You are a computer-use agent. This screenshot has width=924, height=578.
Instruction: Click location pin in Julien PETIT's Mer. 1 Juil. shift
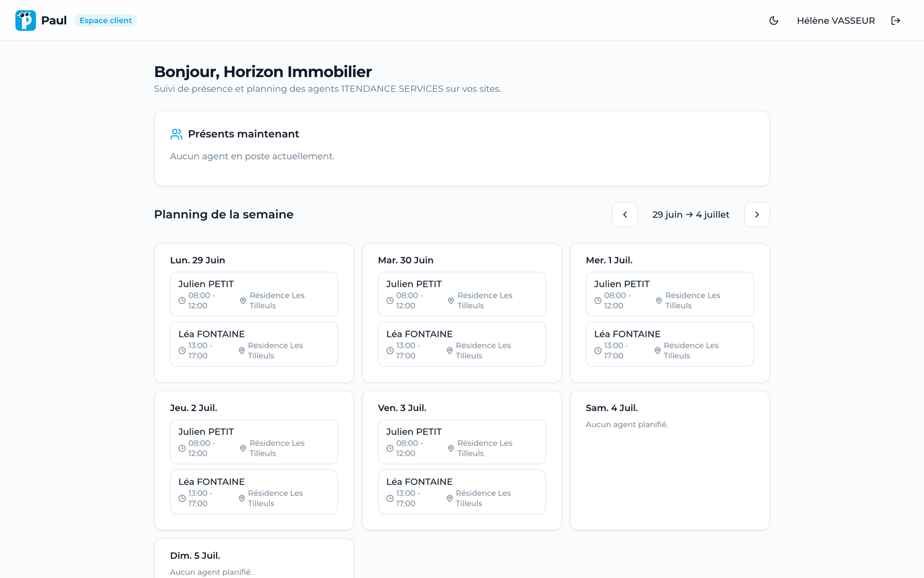(659, 301)
